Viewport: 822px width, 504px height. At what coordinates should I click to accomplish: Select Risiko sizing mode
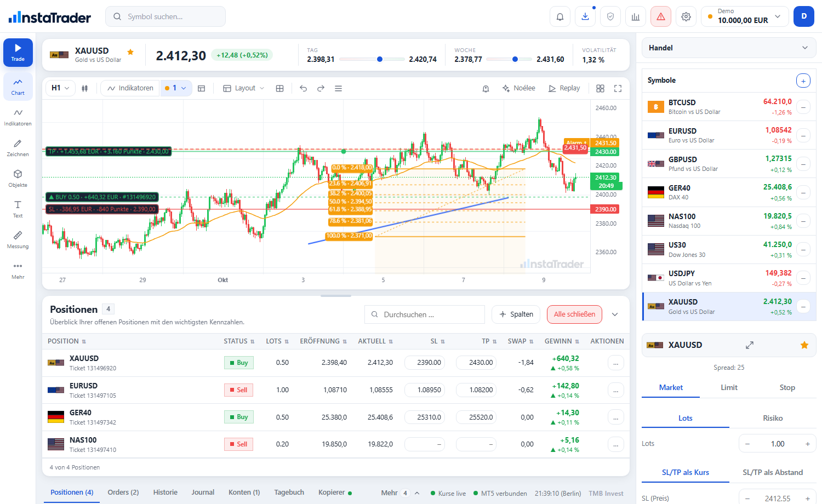point(773,418)
